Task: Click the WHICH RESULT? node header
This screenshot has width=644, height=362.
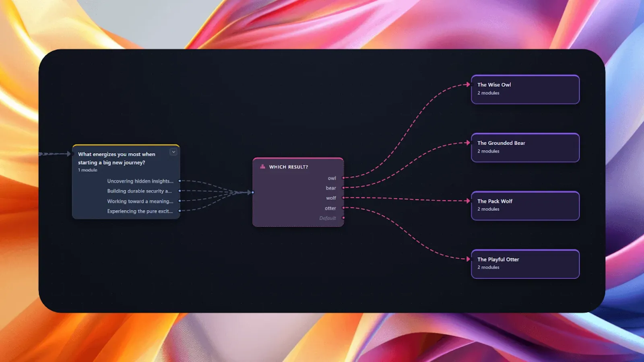Action: [x=289, y=167]
